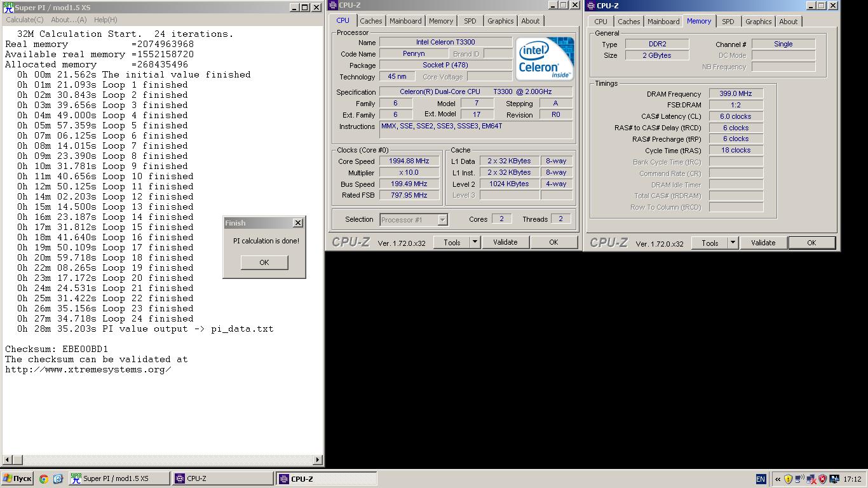Click Validate in the Memory window
The image size is (868, 488).
(763, 243)
